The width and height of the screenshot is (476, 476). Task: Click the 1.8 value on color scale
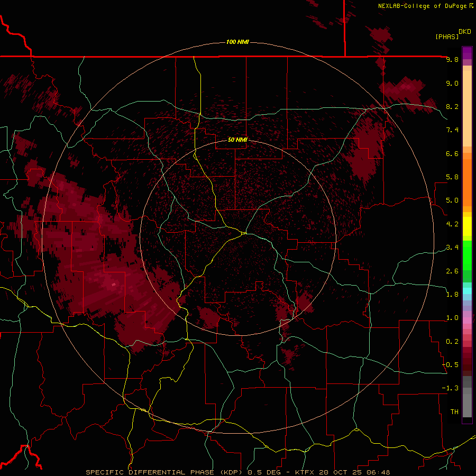(x=452, y=295)
